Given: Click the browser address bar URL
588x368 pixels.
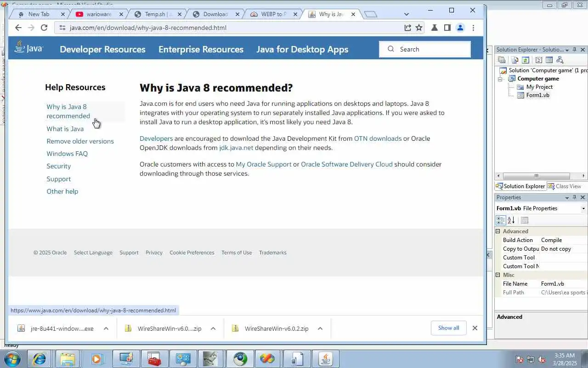Looking at the screenshot, I should pos(148,28).
